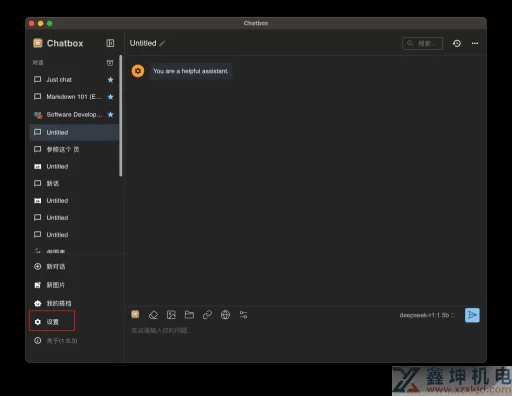
Task: Click the eraser icon to clear context
Action: pyautogui.click(x=153, y=315)
